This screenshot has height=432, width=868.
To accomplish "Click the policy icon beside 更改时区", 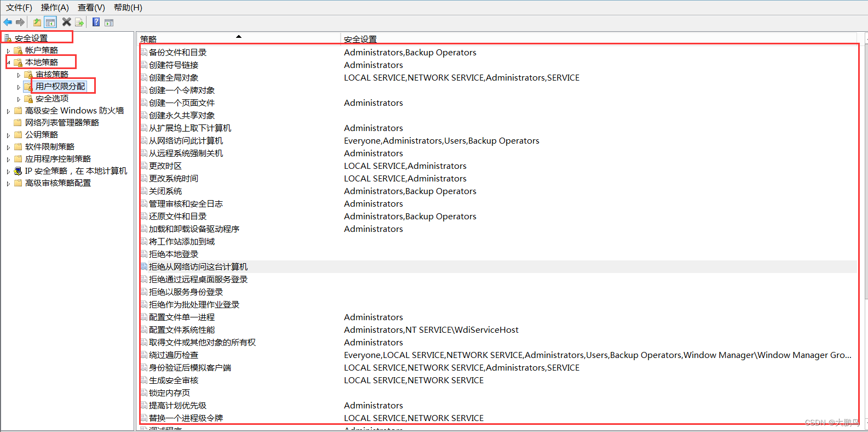I will (144, 166).
